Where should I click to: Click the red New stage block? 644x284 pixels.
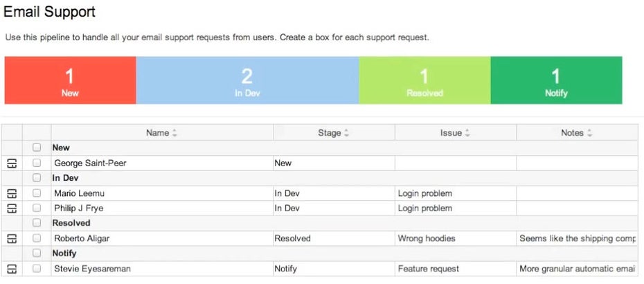coord(70,80)
